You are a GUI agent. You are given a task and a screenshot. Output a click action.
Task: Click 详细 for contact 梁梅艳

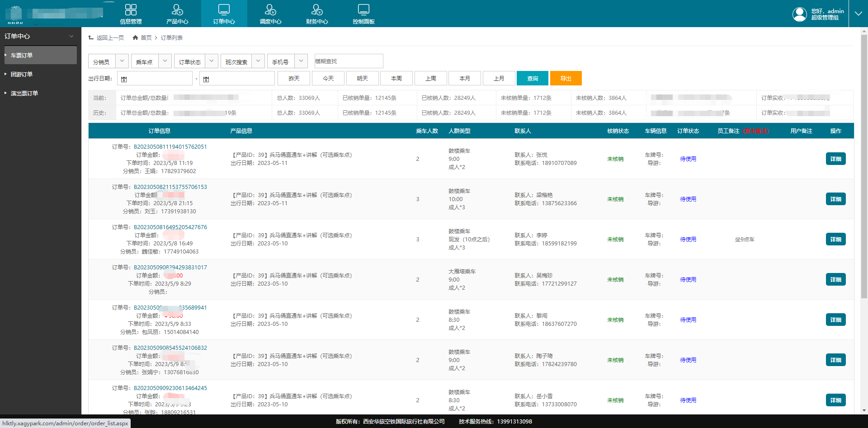pyautogui.click(x=835, y=199)
